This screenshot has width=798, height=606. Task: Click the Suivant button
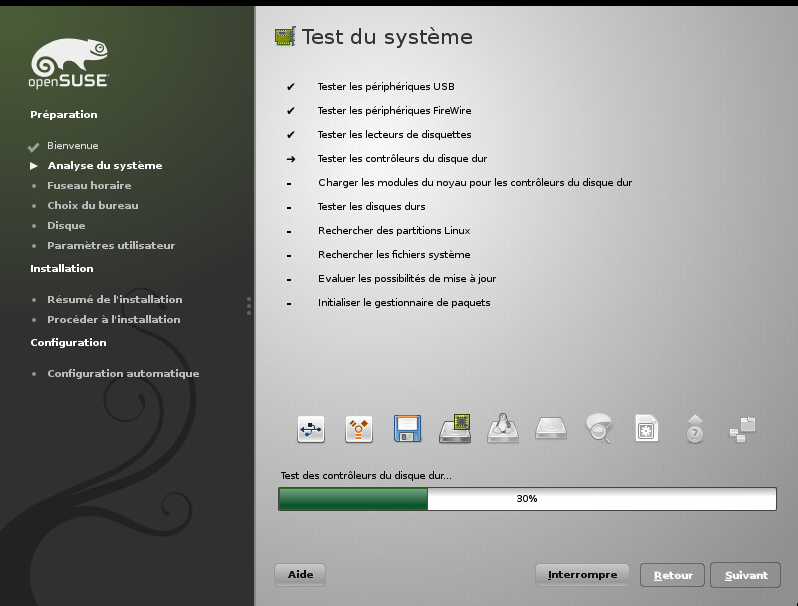(746, 575)
